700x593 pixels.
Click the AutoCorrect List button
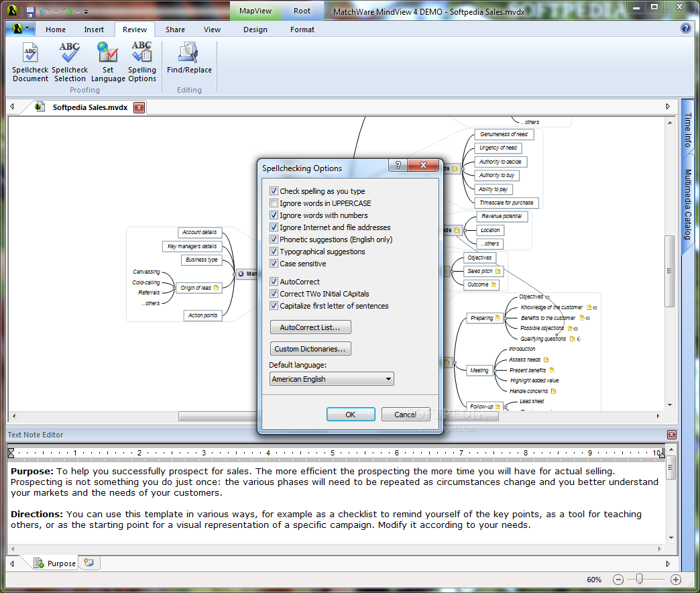(x=310, y=327)
